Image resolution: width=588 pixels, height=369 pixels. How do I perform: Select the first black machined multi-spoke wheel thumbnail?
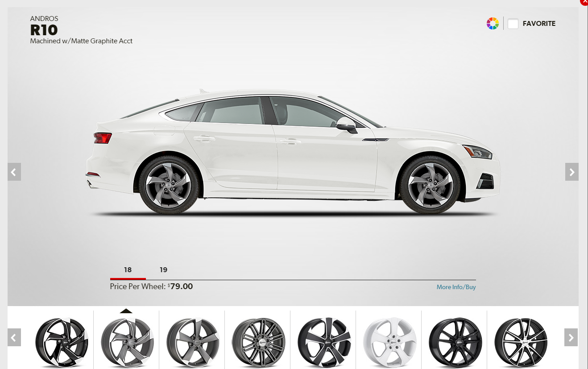point(61,342)
